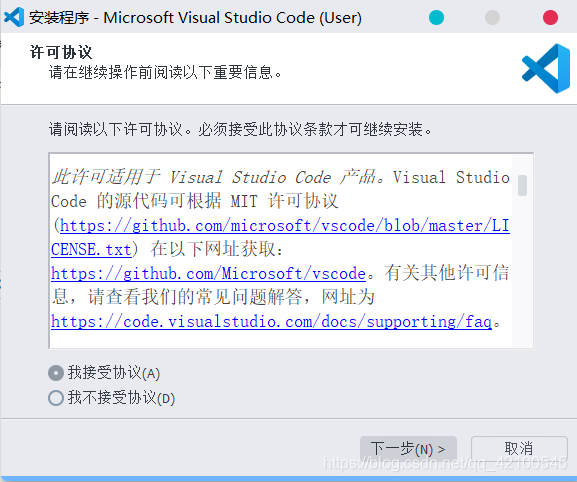Click the "许可协议" heading text

pyautogui.click(x=61, y=52)
